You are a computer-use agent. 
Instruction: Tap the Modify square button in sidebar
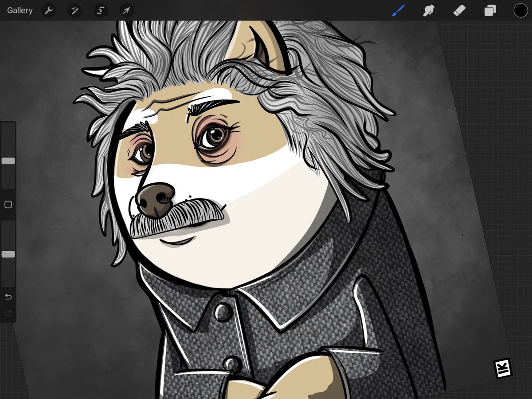8,205
